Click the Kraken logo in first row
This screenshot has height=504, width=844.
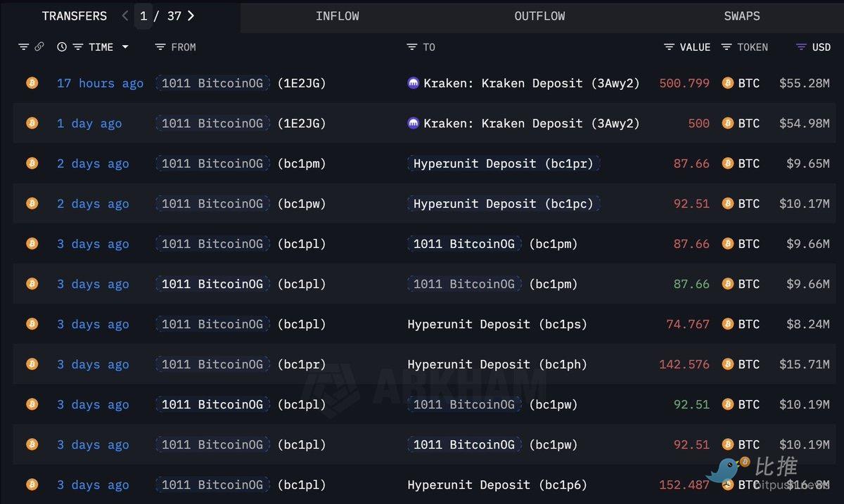pos(414,83)
